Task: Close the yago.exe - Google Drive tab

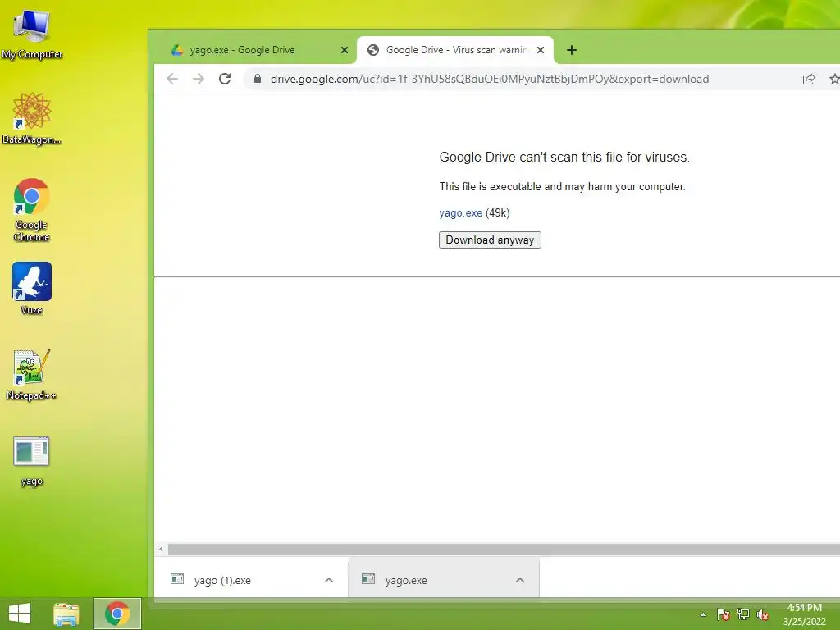Action: [x=345, y=50]
